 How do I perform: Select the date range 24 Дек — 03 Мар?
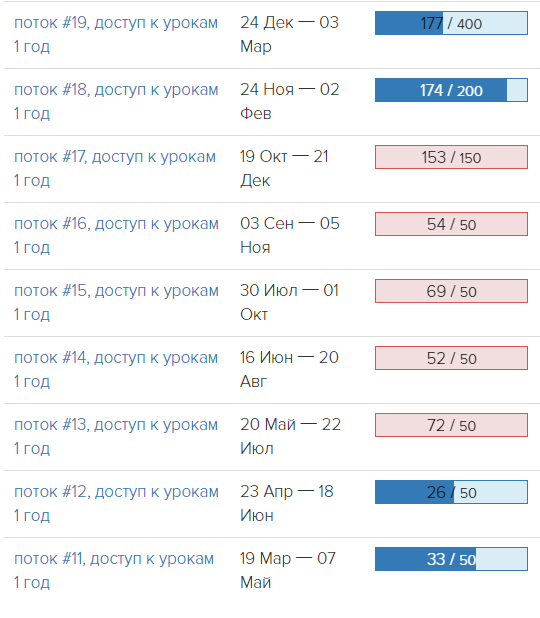click(x=289, y=34)
